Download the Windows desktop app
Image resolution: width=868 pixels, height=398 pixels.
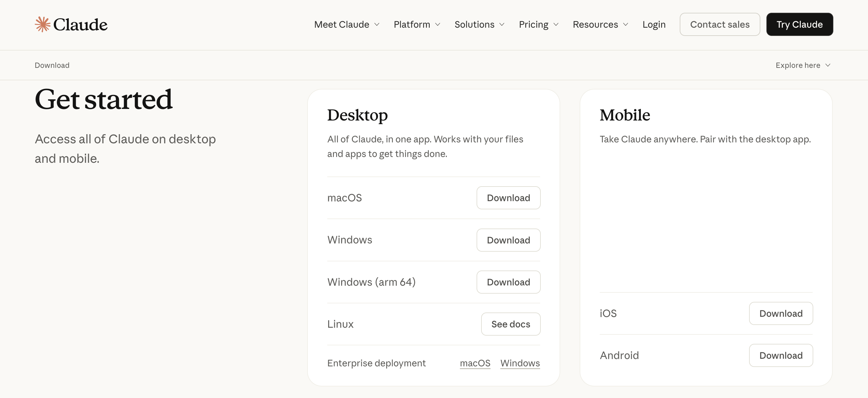(508, 240)
